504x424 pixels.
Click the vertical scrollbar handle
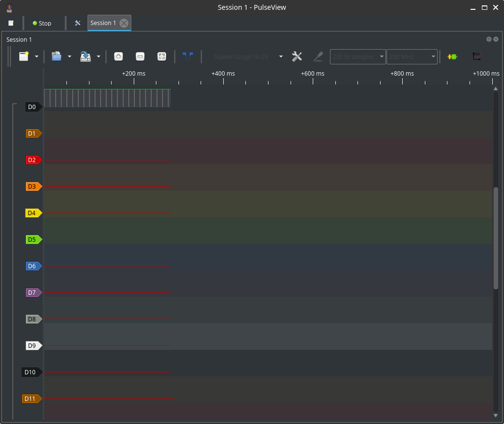tap(496, 238)
